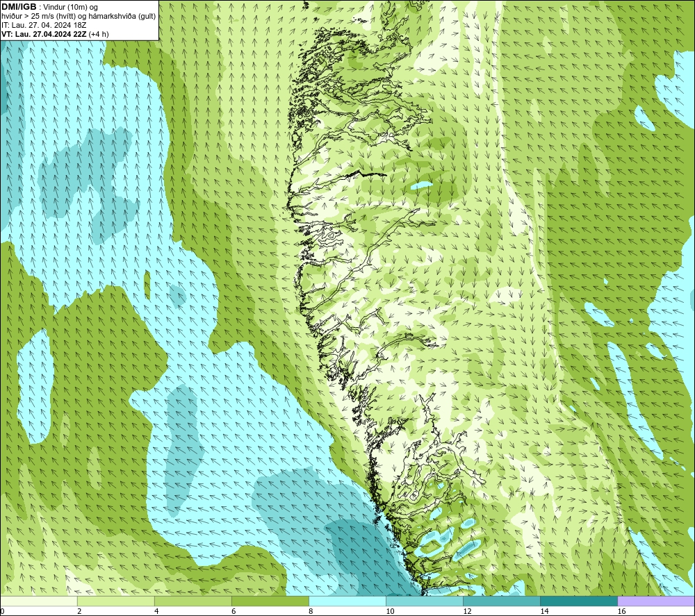Click the light green 2–4 legend swatch
Screen dimensions: 695x616
115,601
